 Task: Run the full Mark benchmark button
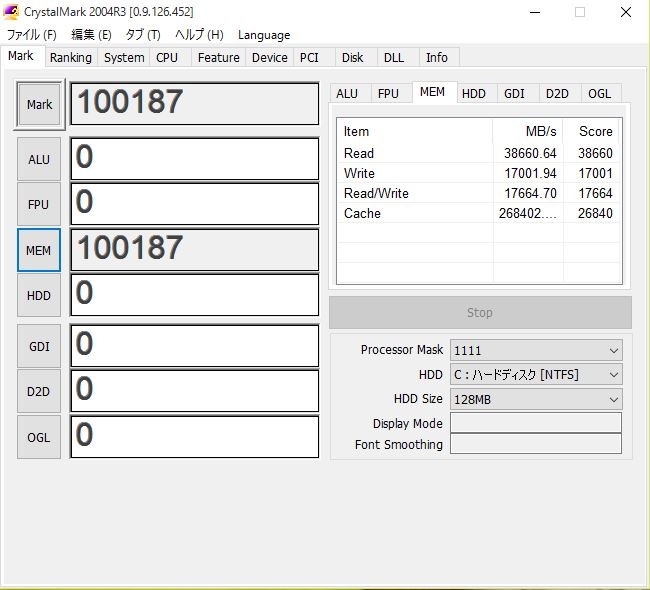coord(39,105)
